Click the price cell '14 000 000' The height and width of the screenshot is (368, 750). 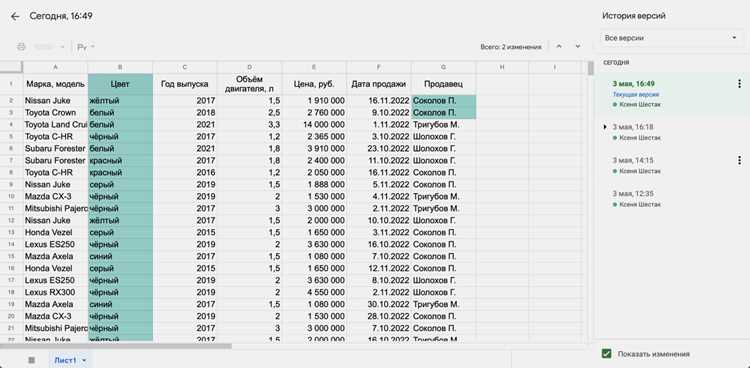(314, 125)
